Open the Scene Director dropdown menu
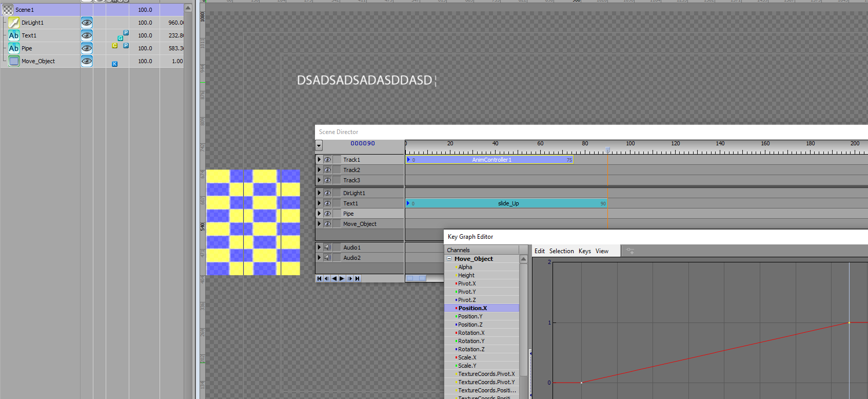The height and width of the screenshot is (399, 868). click(x=319, y=145)
